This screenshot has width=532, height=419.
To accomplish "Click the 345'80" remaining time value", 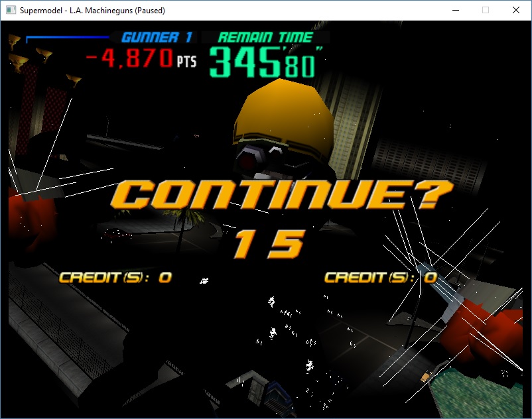I will coord(265,62).
